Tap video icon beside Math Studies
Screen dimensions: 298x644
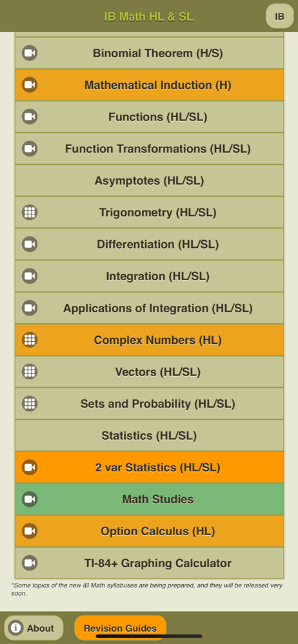tap(30, 499)
